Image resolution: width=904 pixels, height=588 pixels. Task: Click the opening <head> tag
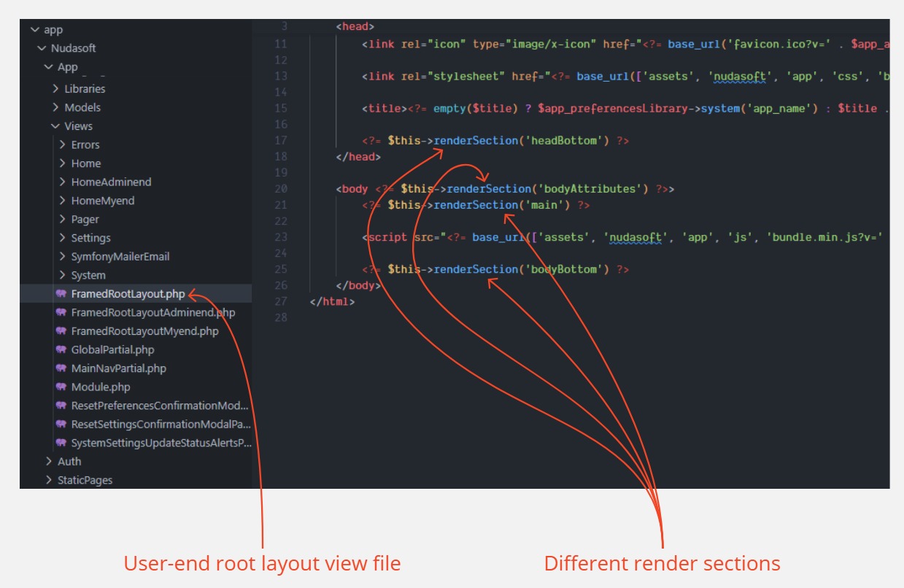(x=355, y=27)
